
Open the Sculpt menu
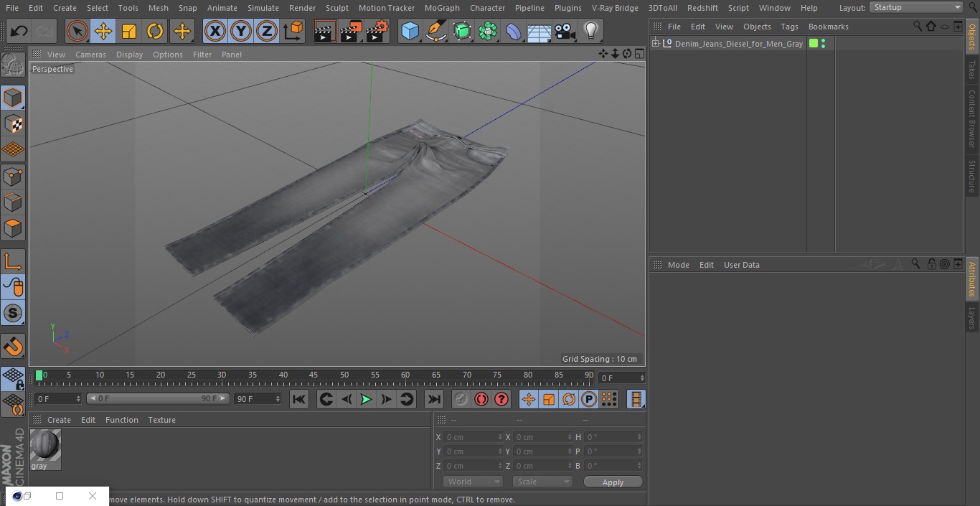(x=337, y=8)
